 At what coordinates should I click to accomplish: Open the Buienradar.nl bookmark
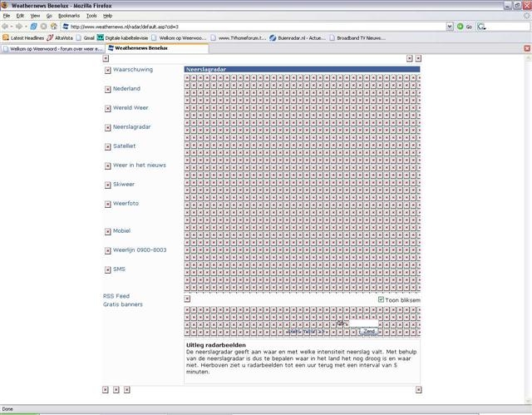pyautogui.click(x=298, y=38)
